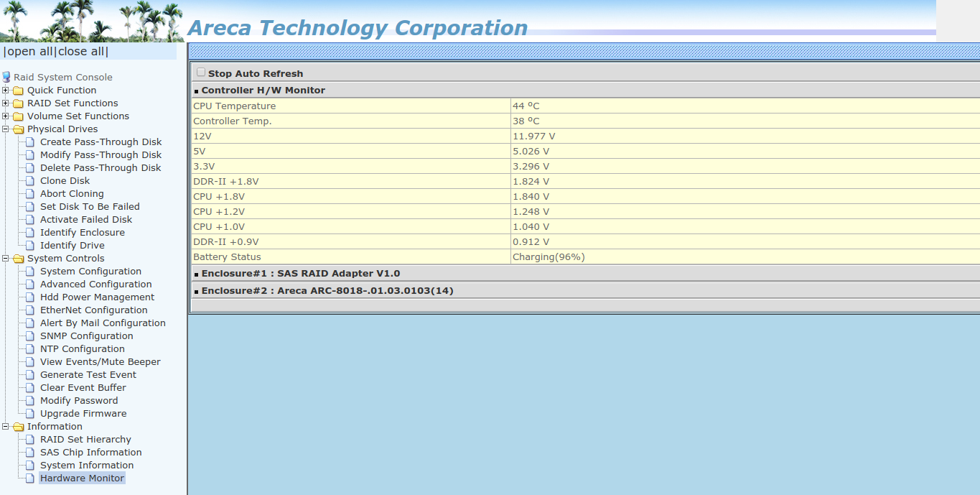Viewport: 980px width, 495px height.
Task: Collapse the Physical Drives node
Action: click(x=6, y=129)
